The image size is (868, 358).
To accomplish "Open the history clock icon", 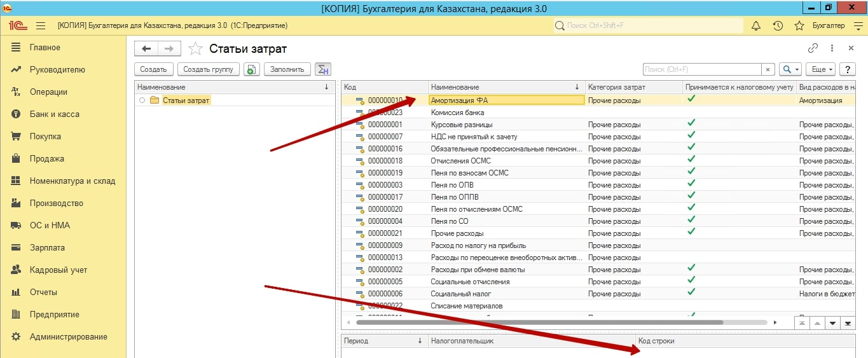I will pyautogui.click(x=778, y=25).
